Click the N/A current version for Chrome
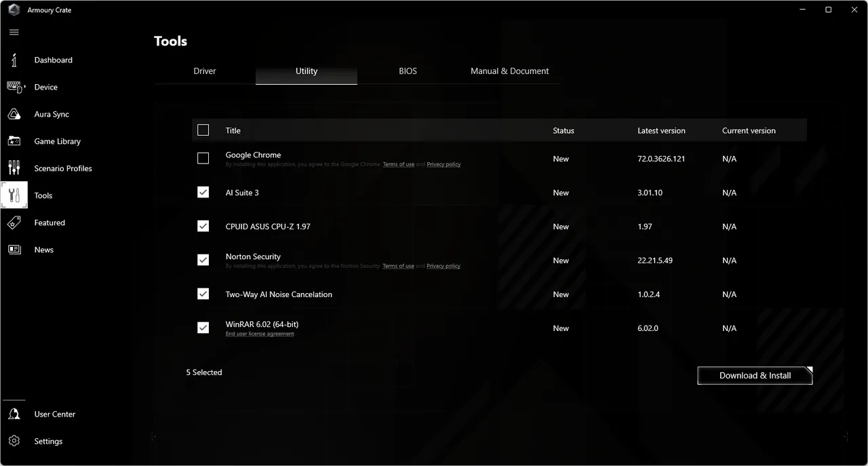This screenshot has height=466, width=868. coord(729,159)
